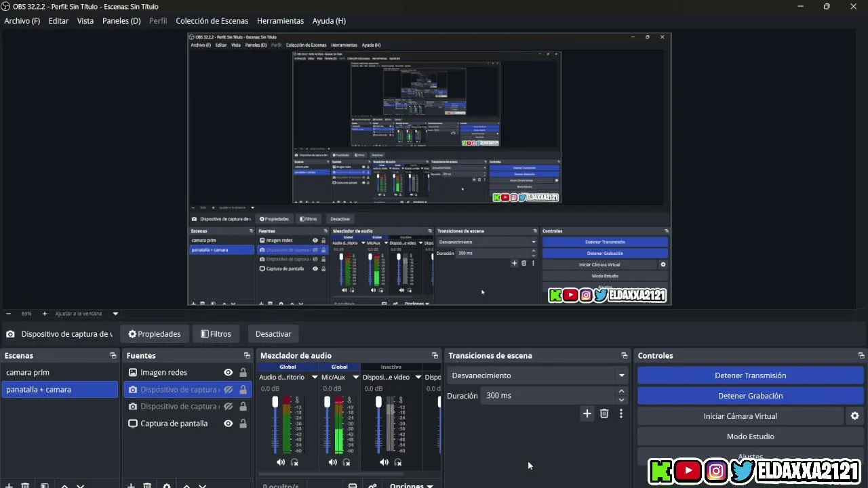This screenshot has width=868, height=488.
Task: Select the Captura de pantalla source row
Action: point(187,424)
